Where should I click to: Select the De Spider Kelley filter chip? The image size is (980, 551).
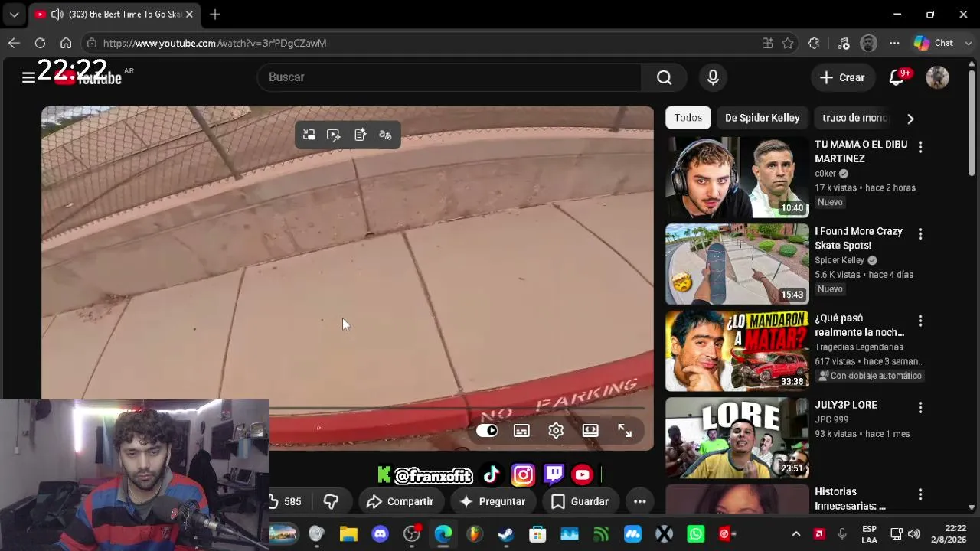(762, 118)
